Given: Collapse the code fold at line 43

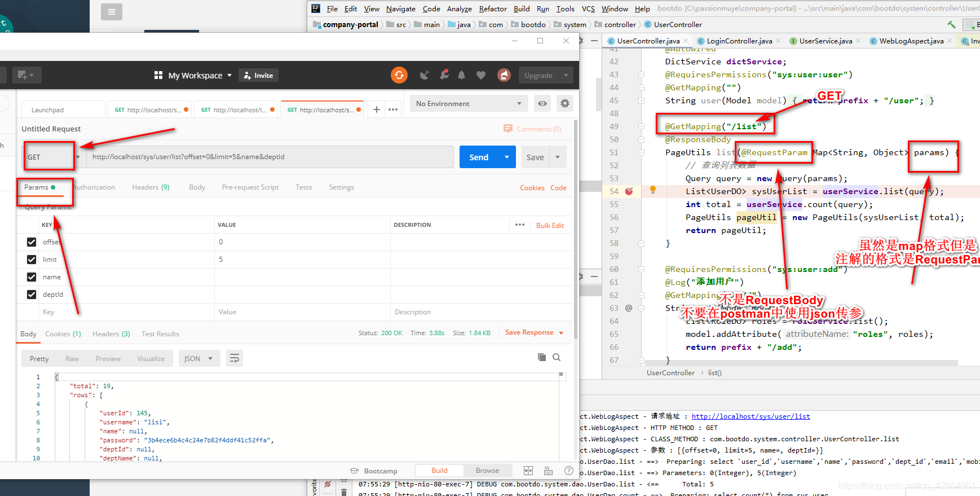Looking at the screenshot, I should click(641, 74).
